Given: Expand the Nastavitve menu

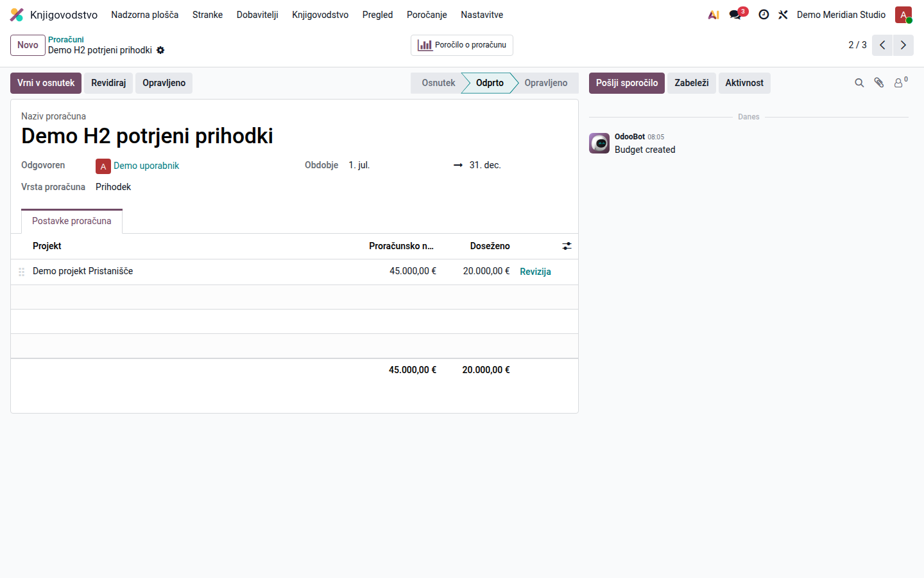Looking at the screenshot, I should click(x=482, y=15).
